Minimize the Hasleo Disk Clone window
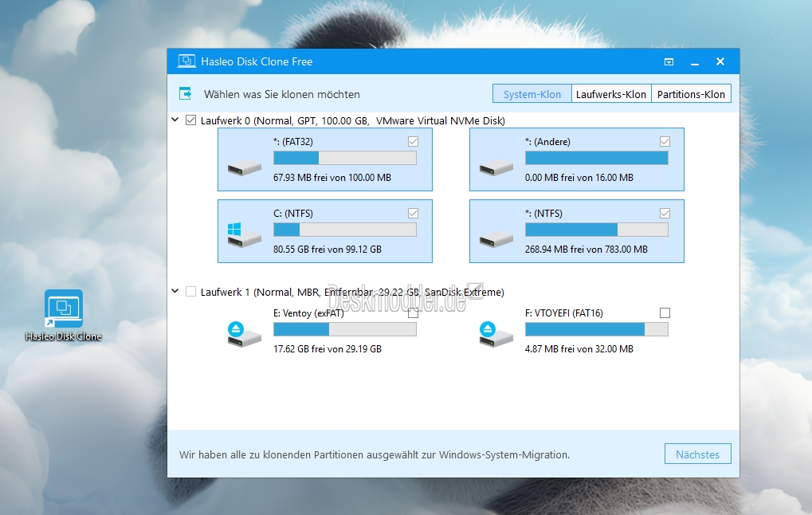The height and width of the screenshot is (515, 812). point(694,61)
